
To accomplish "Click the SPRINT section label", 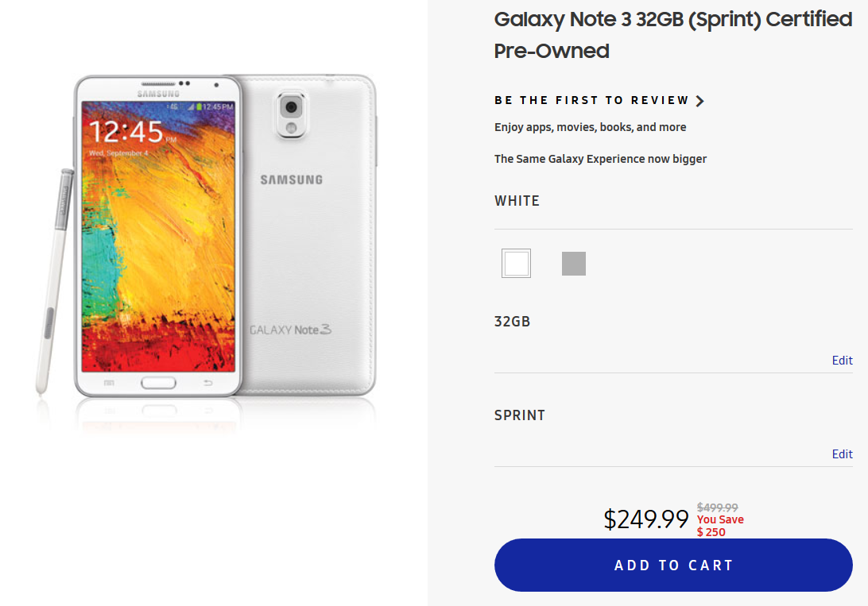I will click(x=520, y=415).
